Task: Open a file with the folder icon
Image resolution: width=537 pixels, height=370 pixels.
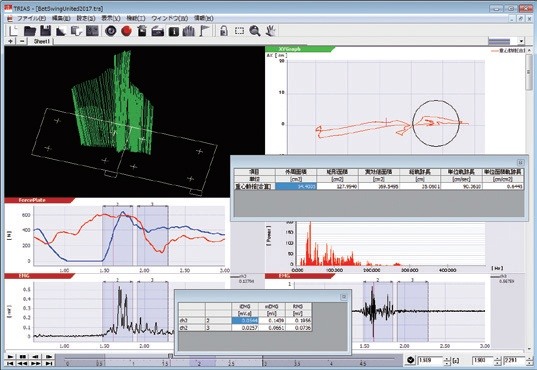Action: pyautogui.click(x=30, y=31)
